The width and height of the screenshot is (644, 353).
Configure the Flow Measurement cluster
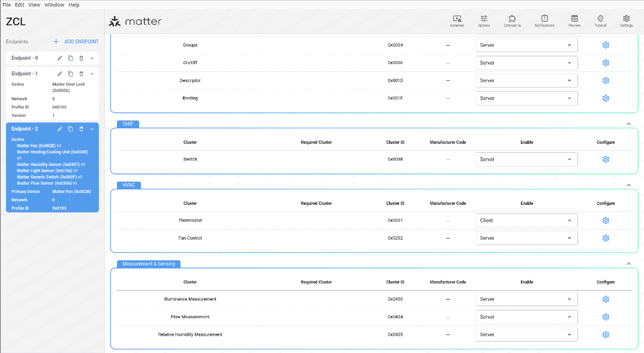[x=606, y=316]
